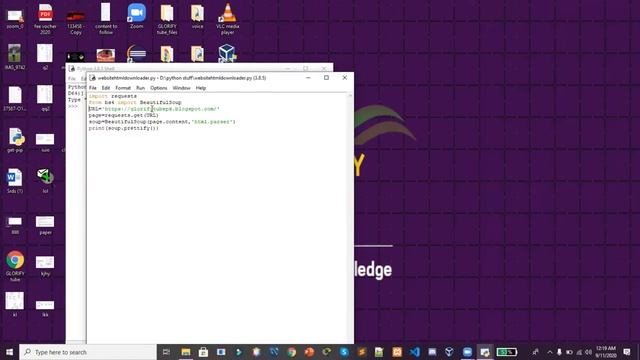Open the Windows Start menu

pyautogui.click(x=9, y=352)
